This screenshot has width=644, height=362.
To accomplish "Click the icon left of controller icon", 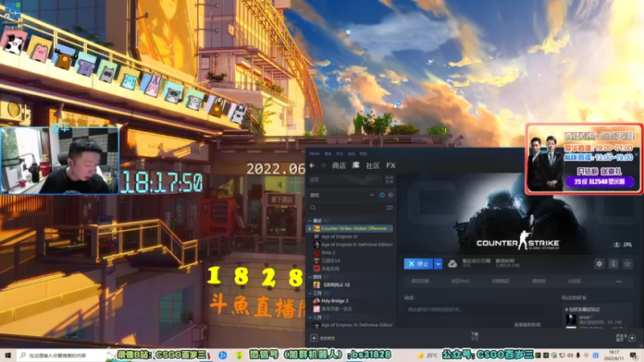I will click(617, 245).
